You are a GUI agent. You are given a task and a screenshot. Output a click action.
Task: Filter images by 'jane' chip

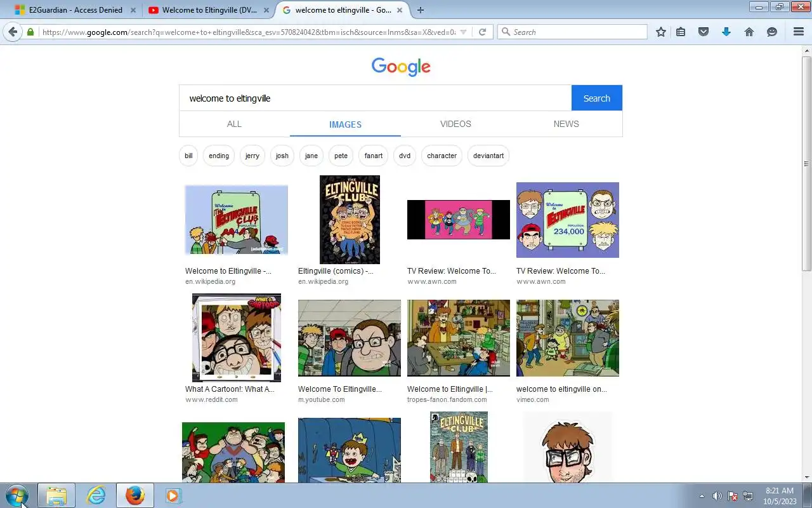click(311, 156)
